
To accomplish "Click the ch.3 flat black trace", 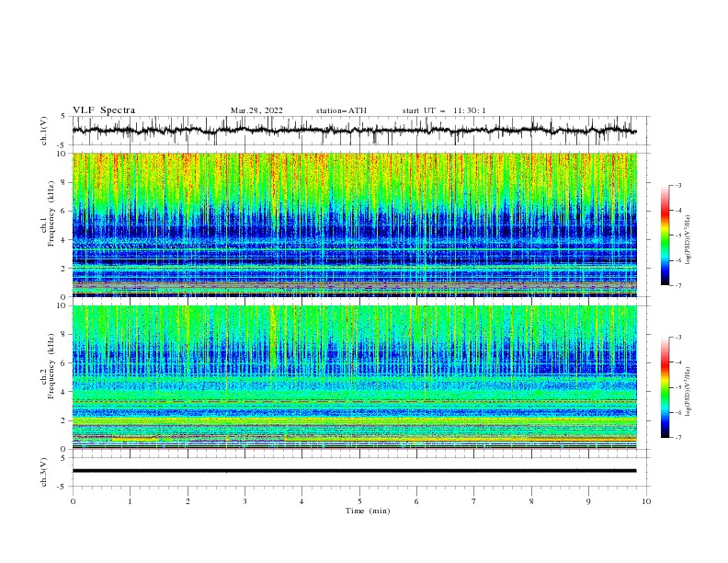I will tap(354, 471).
